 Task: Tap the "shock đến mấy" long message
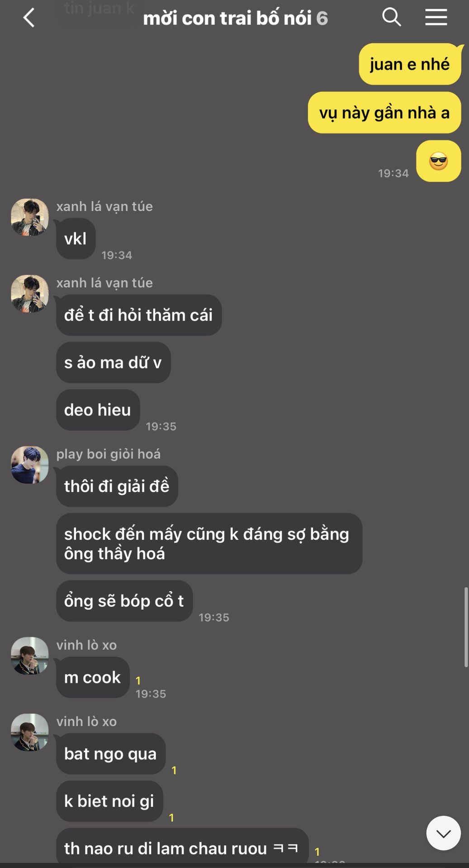(x=209, y=543)
